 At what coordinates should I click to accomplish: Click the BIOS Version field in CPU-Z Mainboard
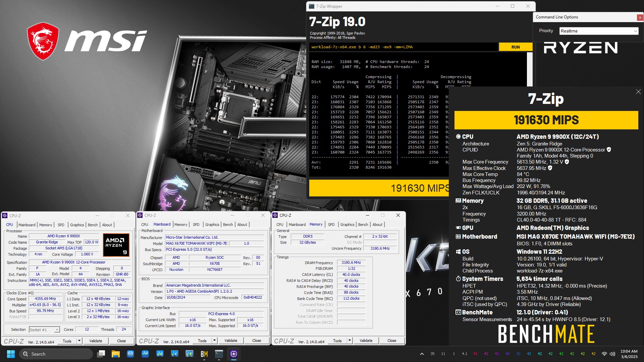coord(215,292)
